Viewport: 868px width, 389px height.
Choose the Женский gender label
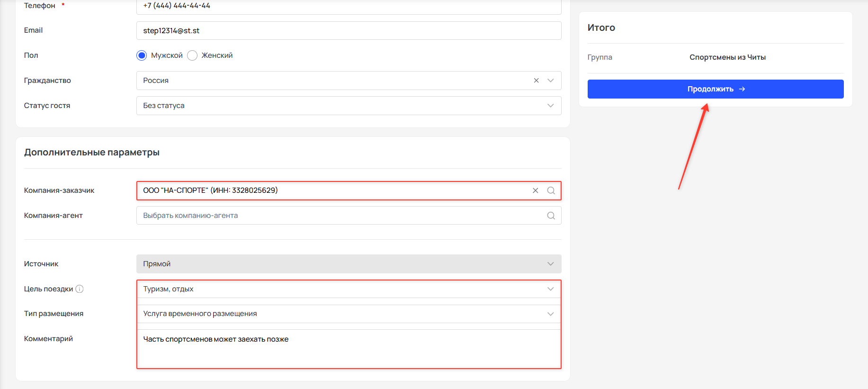click(x=217, y=55)
